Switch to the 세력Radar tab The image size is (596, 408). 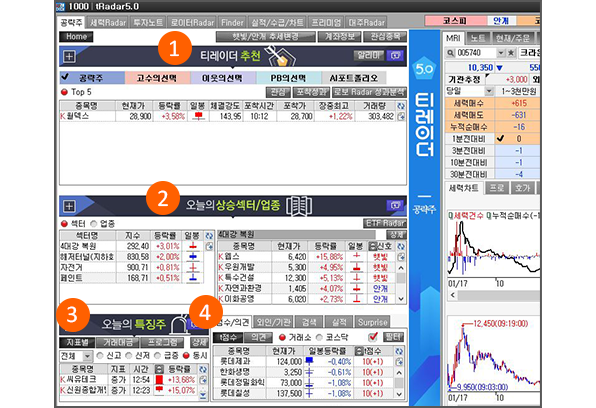108,22
